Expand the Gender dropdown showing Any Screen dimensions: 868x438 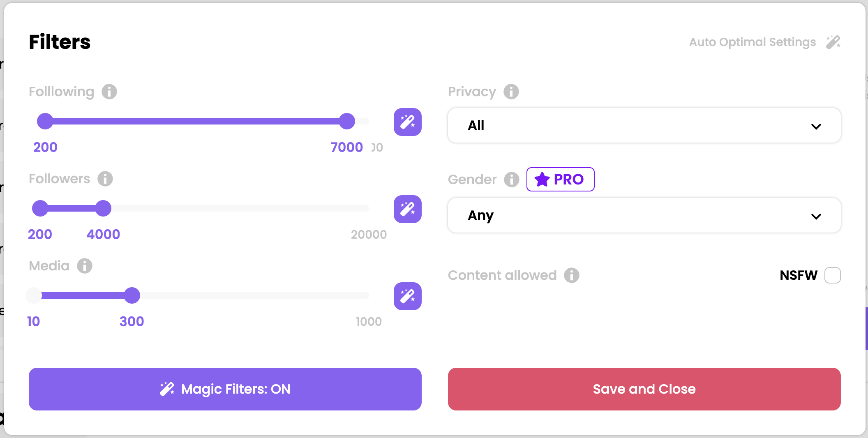(x=644, y=215)
